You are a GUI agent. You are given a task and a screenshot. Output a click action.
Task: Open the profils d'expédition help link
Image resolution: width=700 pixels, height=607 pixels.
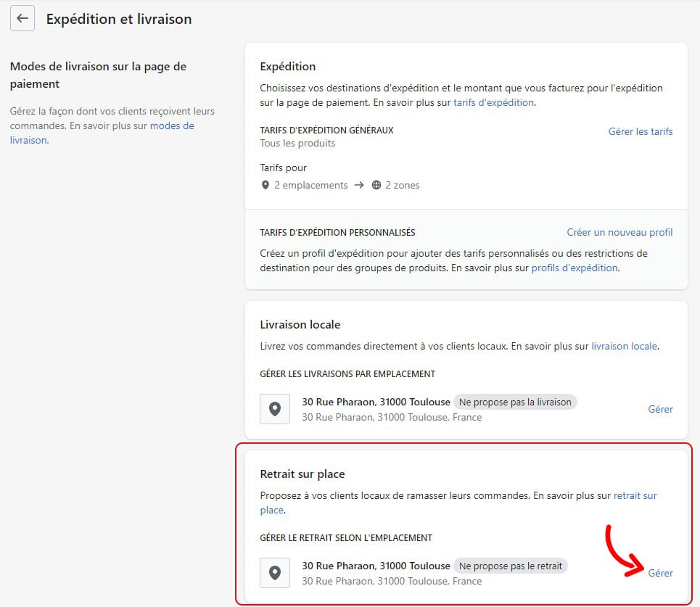pos(575,268)
